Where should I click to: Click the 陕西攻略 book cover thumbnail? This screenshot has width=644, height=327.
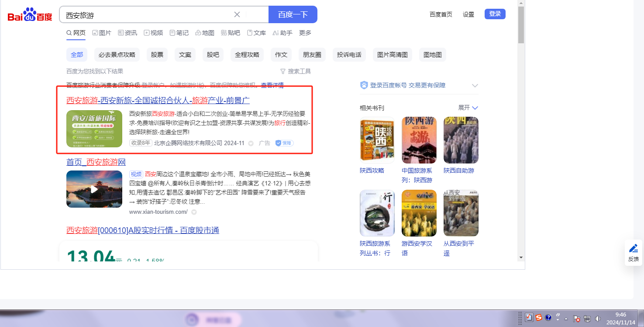coord(377,140)
